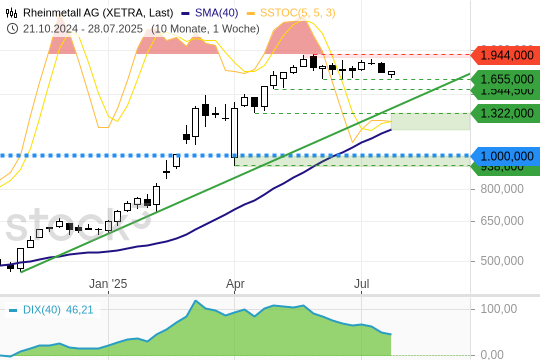
Task: Click the candlestick chart type icon
Action: (x=11, y=13)
